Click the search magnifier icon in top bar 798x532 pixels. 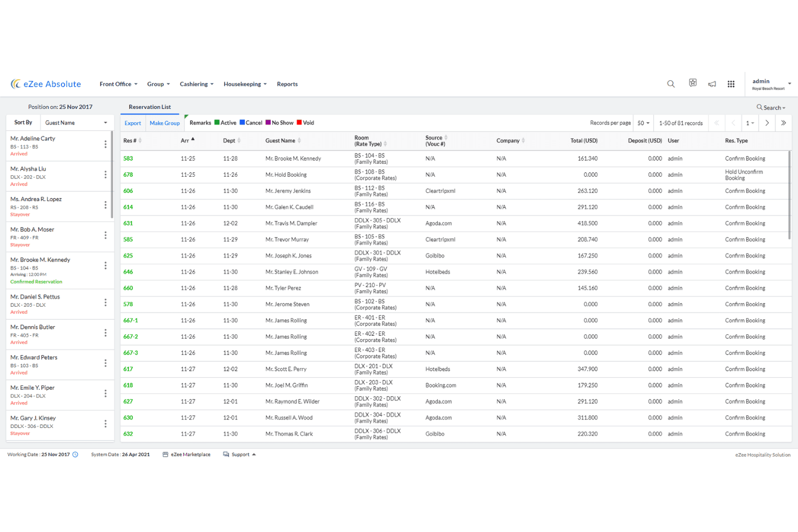(x=671, y=84)
